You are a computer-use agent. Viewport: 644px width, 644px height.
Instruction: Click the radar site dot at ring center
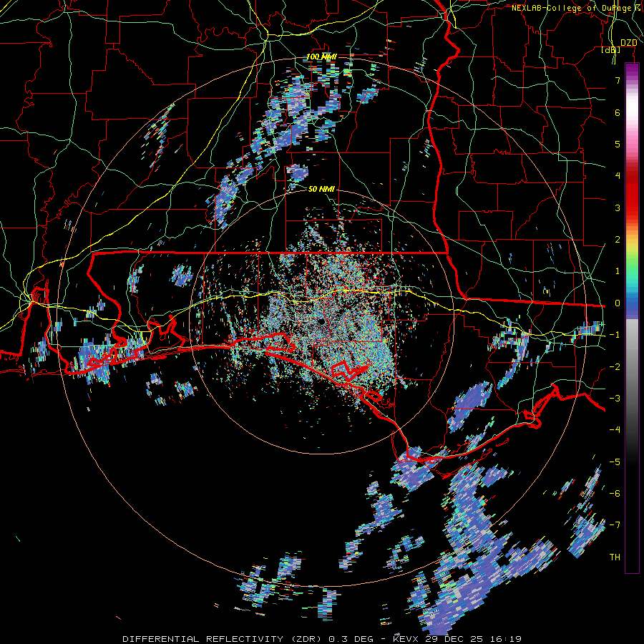coord(321,322)
